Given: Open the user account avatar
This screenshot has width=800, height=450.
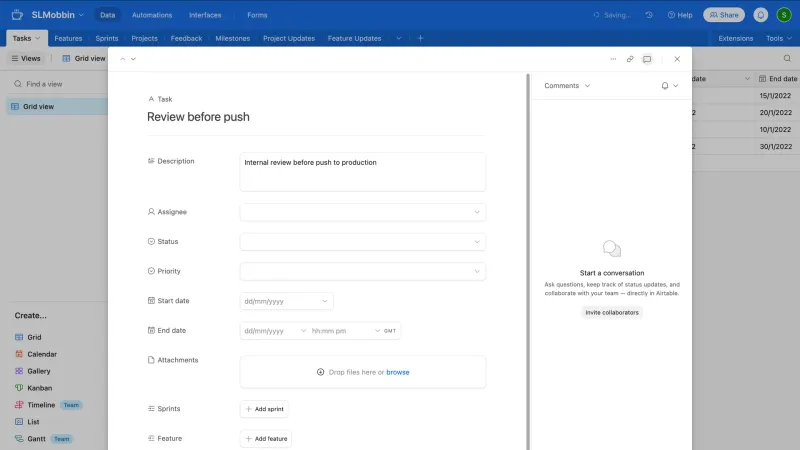Looking at the screenshot, I should tap(784, 15).
